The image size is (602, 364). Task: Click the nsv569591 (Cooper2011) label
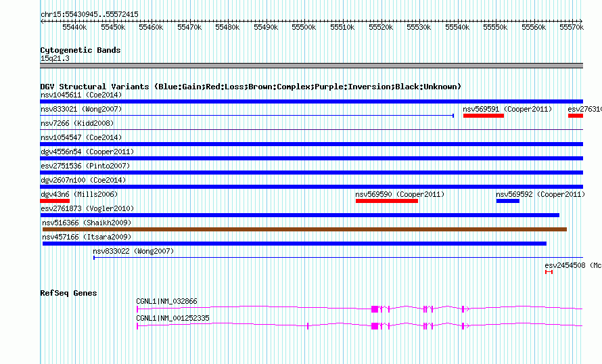[x=507, y=109]
